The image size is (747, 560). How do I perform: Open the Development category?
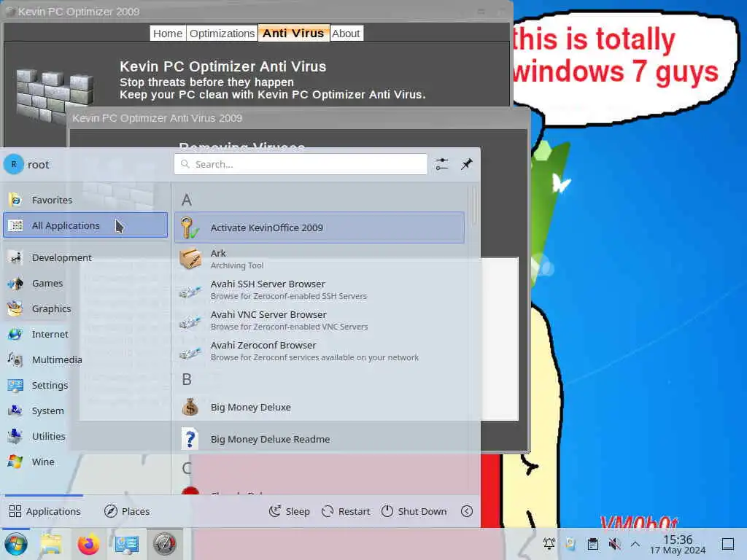85,257
